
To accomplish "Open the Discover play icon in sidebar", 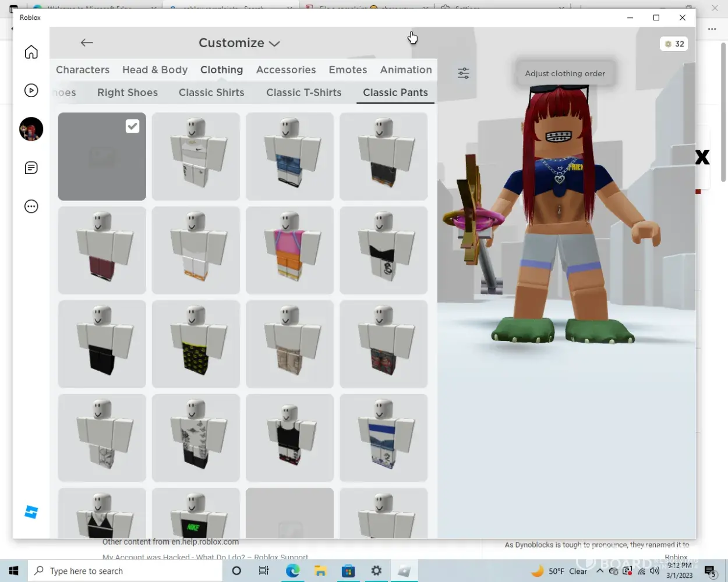I will 31,90.
